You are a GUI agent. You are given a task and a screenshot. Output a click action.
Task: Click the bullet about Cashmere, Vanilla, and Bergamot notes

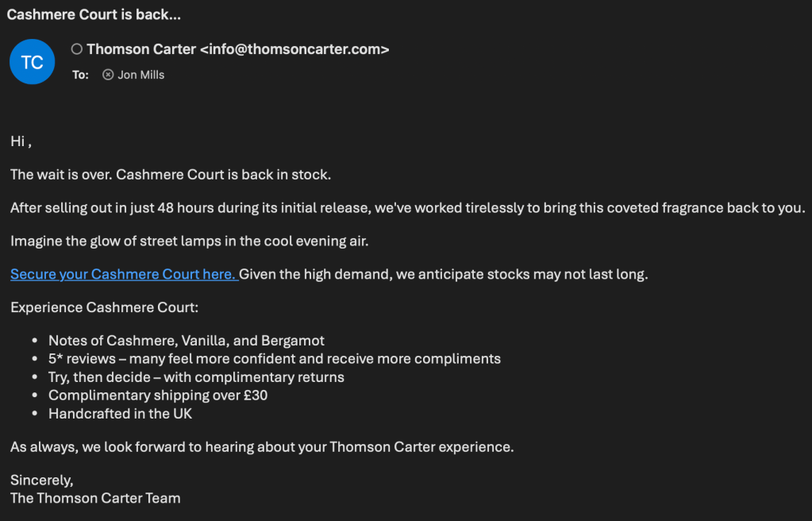[x=187, y=341]
